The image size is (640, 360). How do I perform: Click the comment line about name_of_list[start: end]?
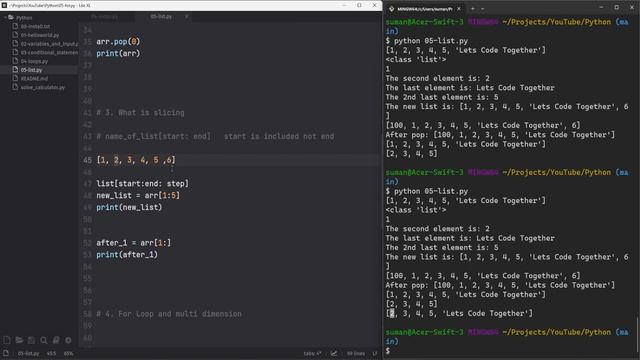click(x=215, y=136)
